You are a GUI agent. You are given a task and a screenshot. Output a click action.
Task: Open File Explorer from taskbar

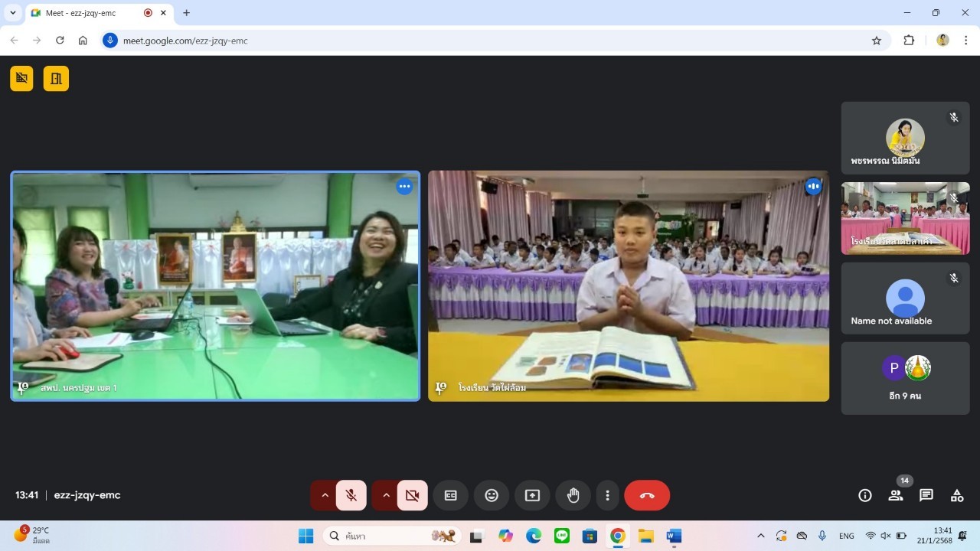click(x=646, y=536)
